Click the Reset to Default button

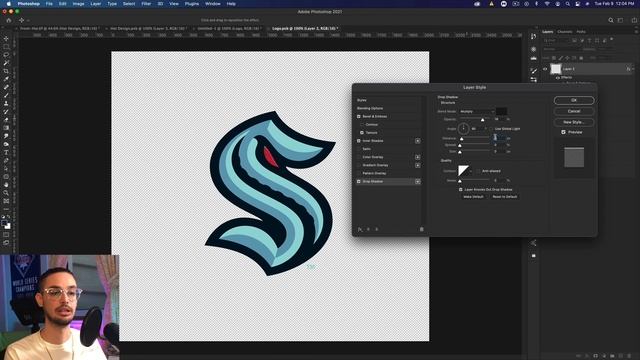[505, 197]
